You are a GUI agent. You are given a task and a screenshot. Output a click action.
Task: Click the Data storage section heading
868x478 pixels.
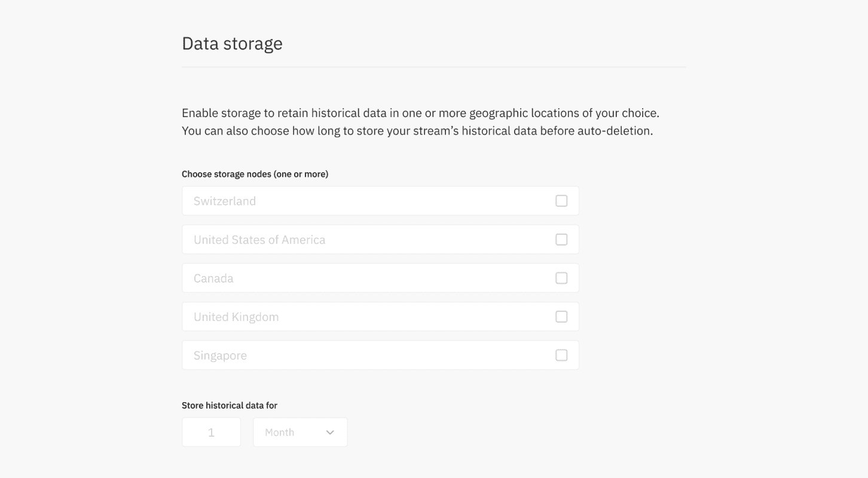point(232,43)
